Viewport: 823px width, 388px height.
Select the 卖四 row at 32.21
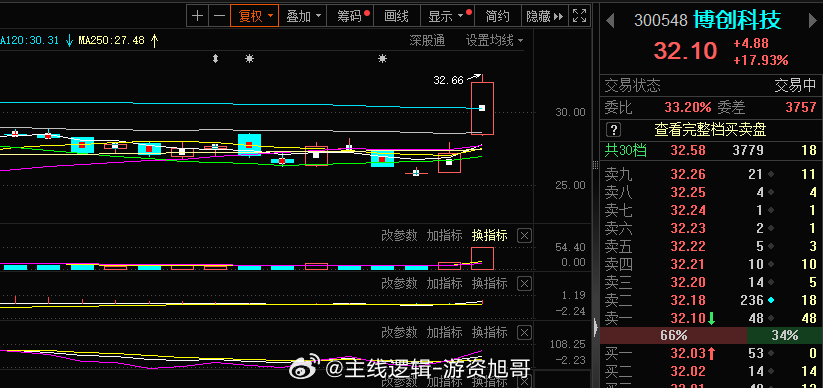coord(711,264)
